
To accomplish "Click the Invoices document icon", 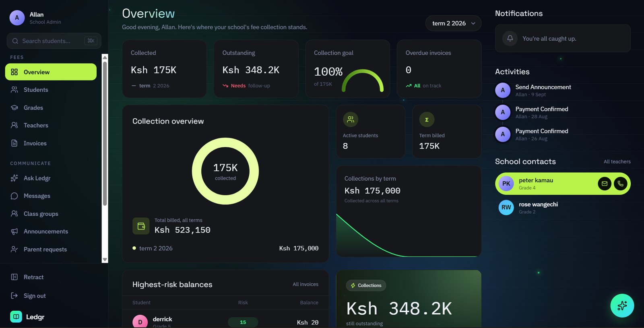I will tap(14, 143).
